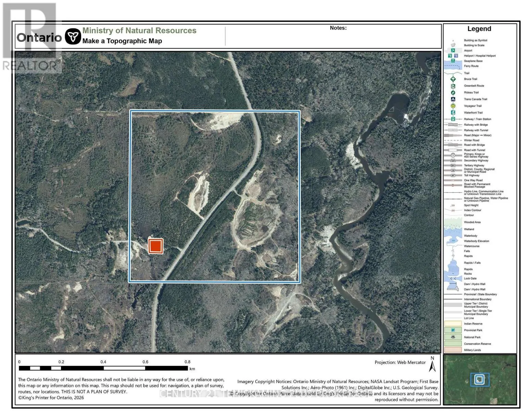The height and width of the screenshot is (411, 532).
Task: Click 'THIS IS NOT A PLAN OF SURVEY' disclaimer
Action: coord(94,391)
